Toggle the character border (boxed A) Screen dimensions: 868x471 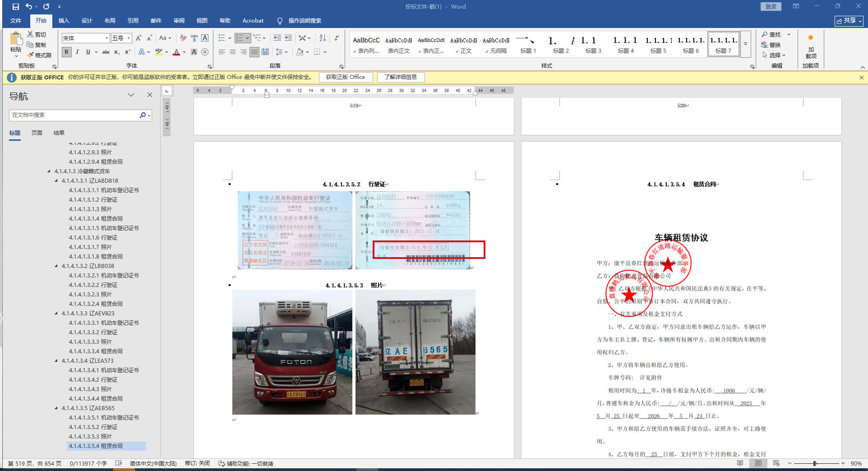tap(205, 38)
